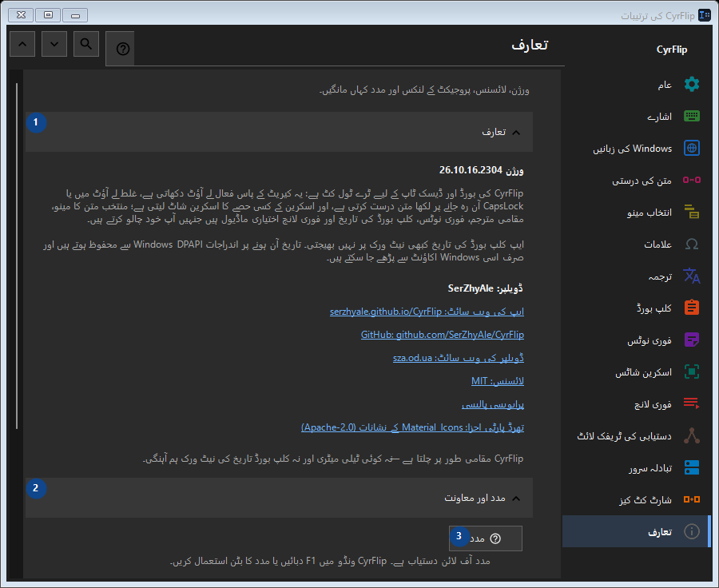The height and width of the screenshot is (588, 719).
Task: Select the انتخاب مینو sidebar icon
Action: click(x=692, y=212)
